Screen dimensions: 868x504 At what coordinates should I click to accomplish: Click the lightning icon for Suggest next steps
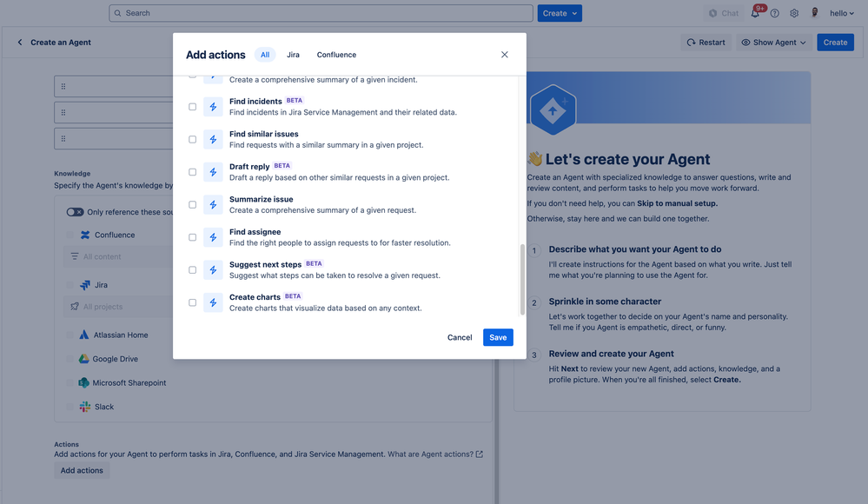click(x=213, y=270)
